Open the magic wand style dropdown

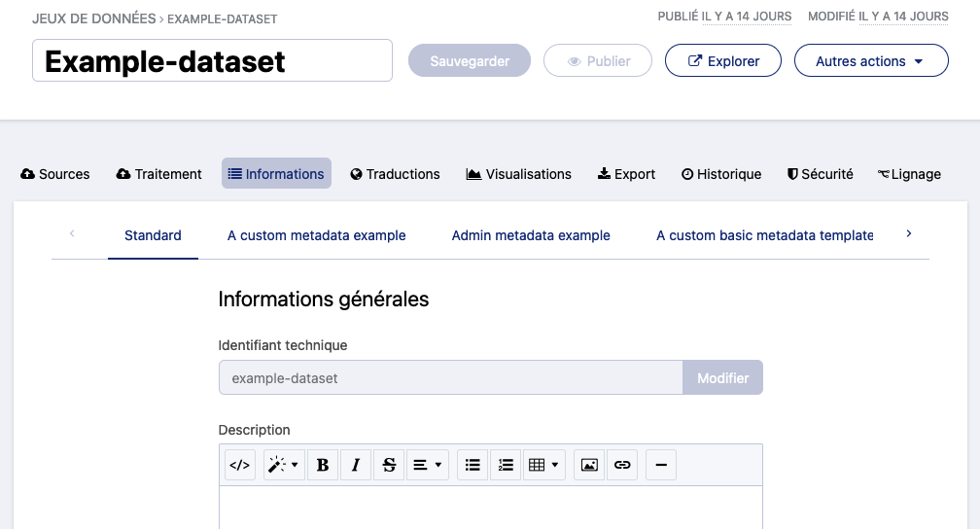(284, 466)
